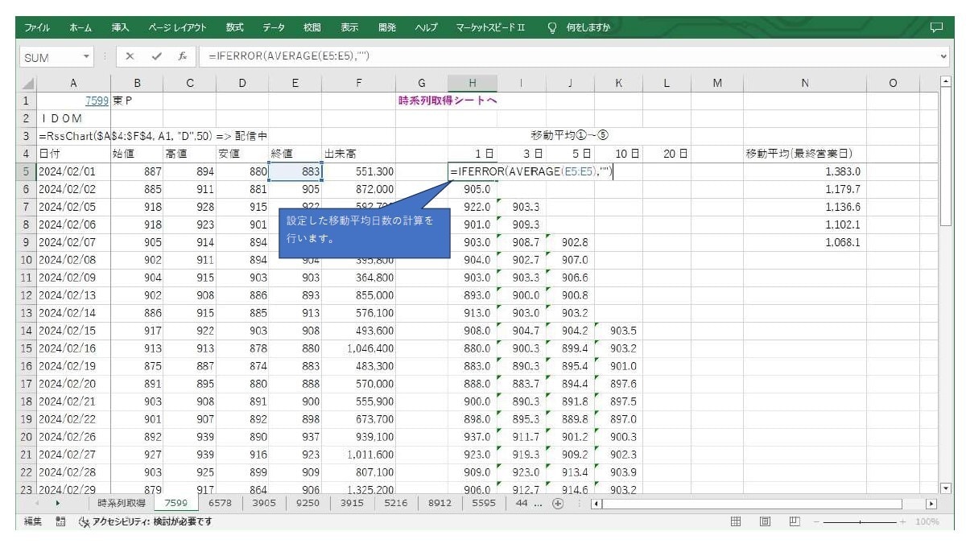This screenshot has width=966, height=560.
Task: Select the 6578 sheet tab
Action: point(220,504)
